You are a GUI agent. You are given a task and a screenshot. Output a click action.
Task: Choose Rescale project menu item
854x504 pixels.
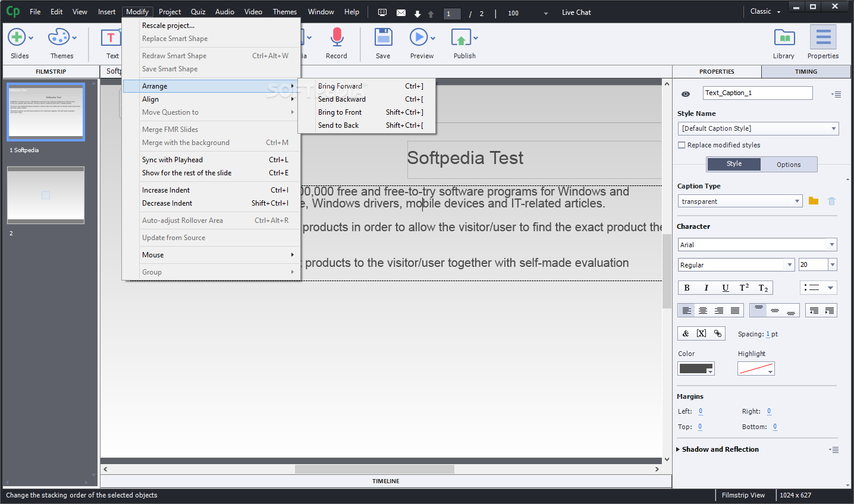[211, 26]
